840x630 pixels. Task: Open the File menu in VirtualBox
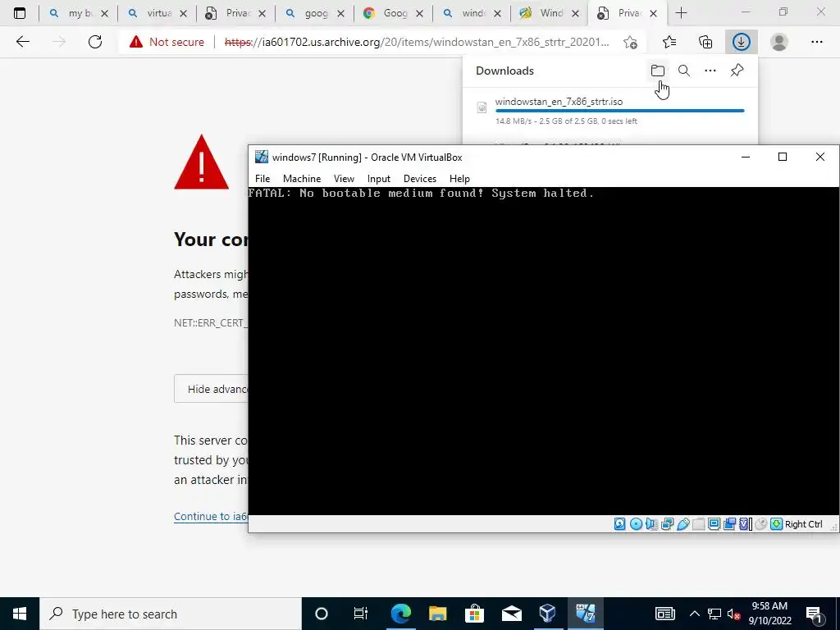(262, 178)
